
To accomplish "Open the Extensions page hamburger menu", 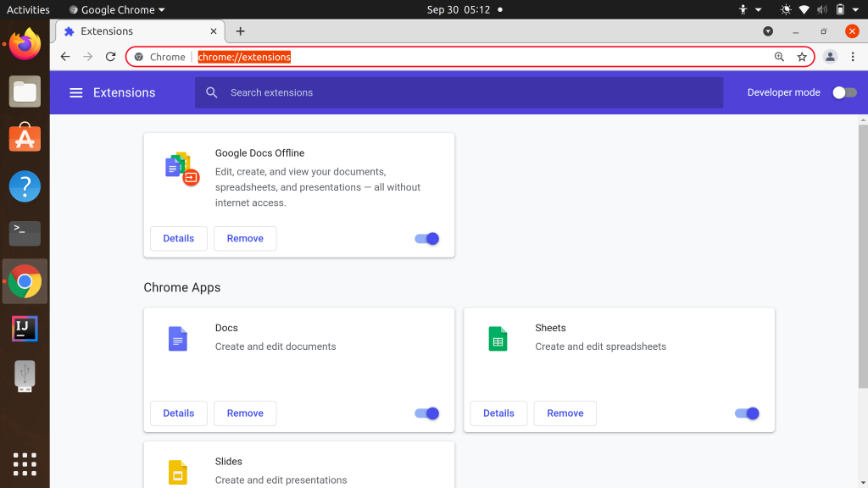I will click(76, 92).
